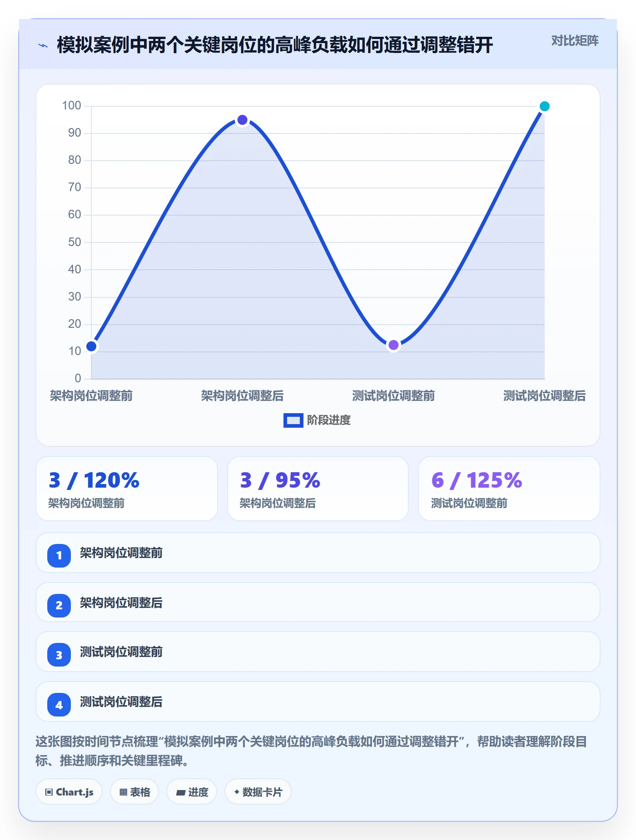This screenshot has width=636, height=840.
Task: Click the y-axis value 100
Action: 71,106
